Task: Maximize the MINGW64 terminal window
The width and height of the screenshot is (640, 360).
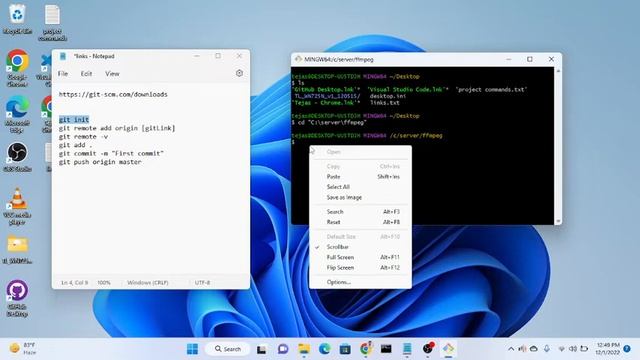Action: pos(530,59)
